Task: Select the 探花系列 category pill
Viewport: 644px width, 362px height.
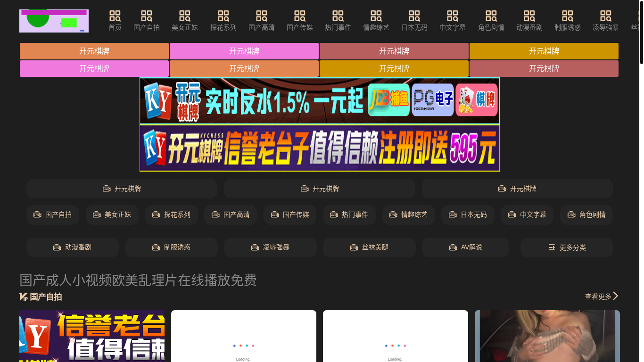Action: (x=171, y=214)
